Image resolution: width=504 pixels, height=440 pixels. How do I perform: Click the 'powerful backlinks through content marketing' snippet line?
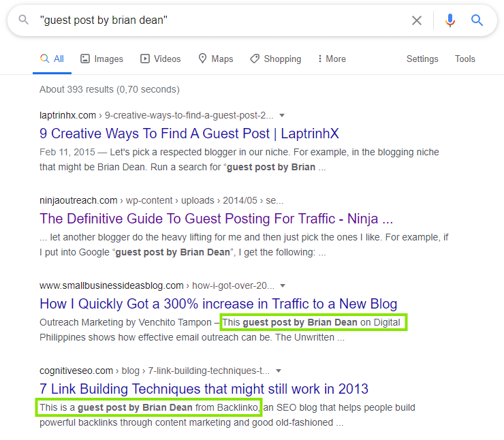pyautogui.click(x=191, y=423)
